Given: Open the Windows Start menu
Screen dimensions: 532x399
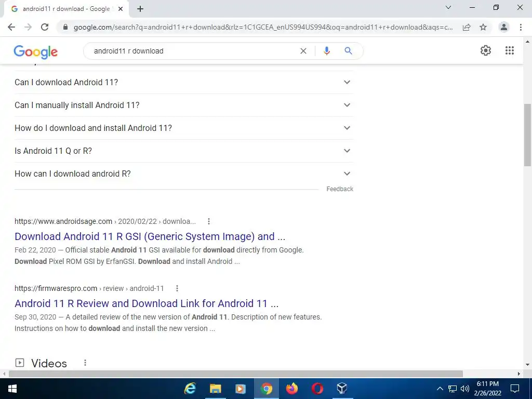Looking at the screenshot, I should pyautogui.click(x=12, y=389).
